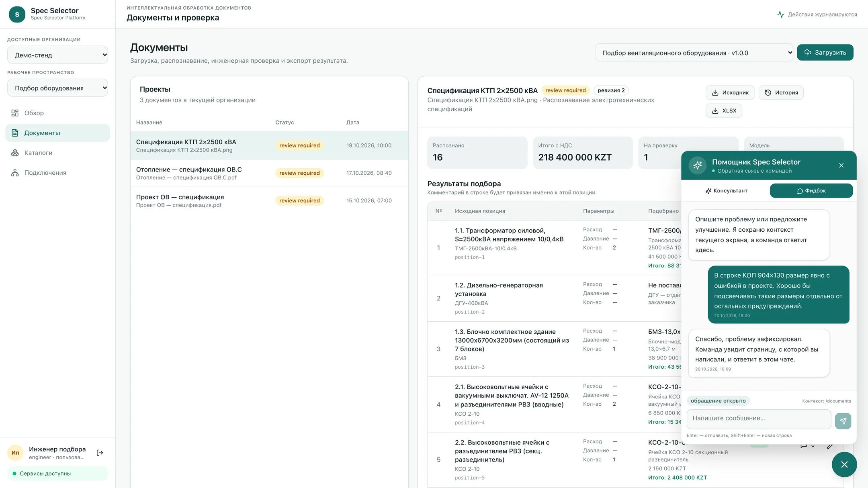Viewport: 868px width, 488px height.
Task: Click the Загрузить upload button
Action: click(825, 53)
